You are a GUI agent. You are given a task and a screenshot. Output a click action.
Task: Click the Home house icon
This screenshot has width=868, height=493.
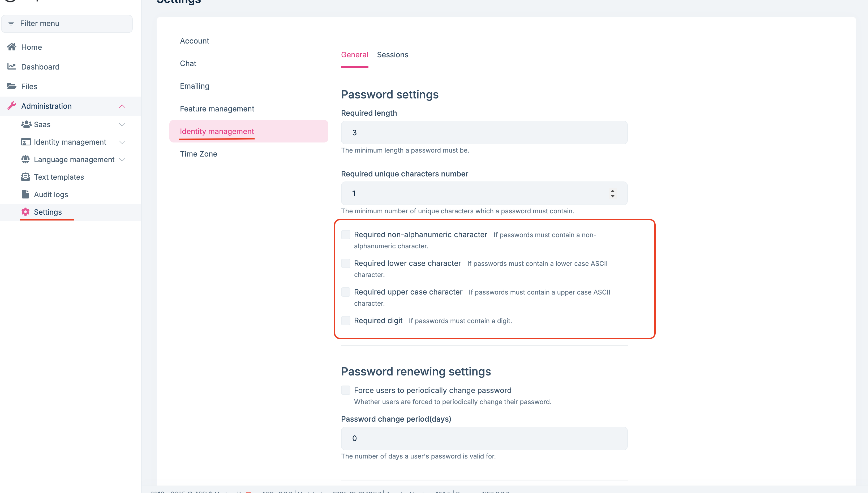12,47
